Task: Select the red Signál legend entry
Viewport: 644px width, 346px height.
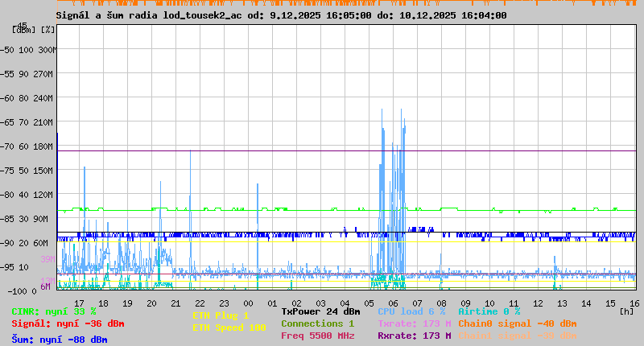Action: click(68, 323)
